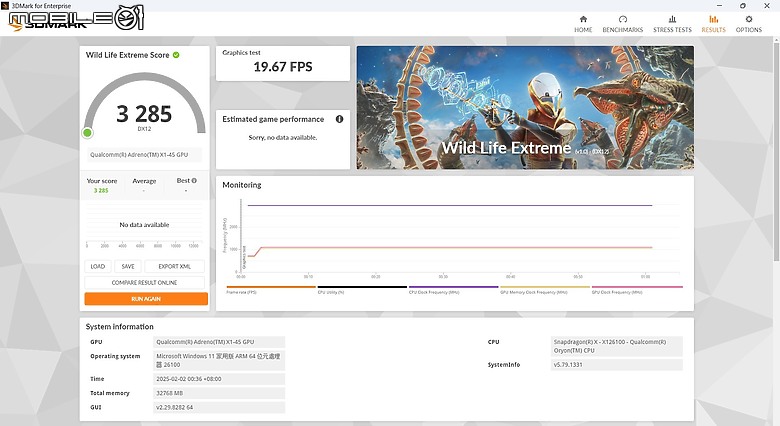Viewport: 780px width, 426px height.
Task: Click the Time value 2025-02-02 00:36
Action: pyautogui.click(x=219, y=379)
